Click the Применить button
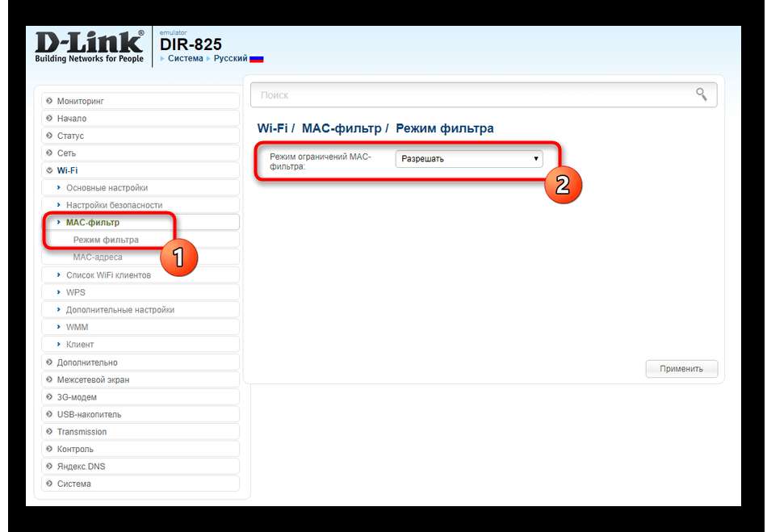 pos(681,369)
